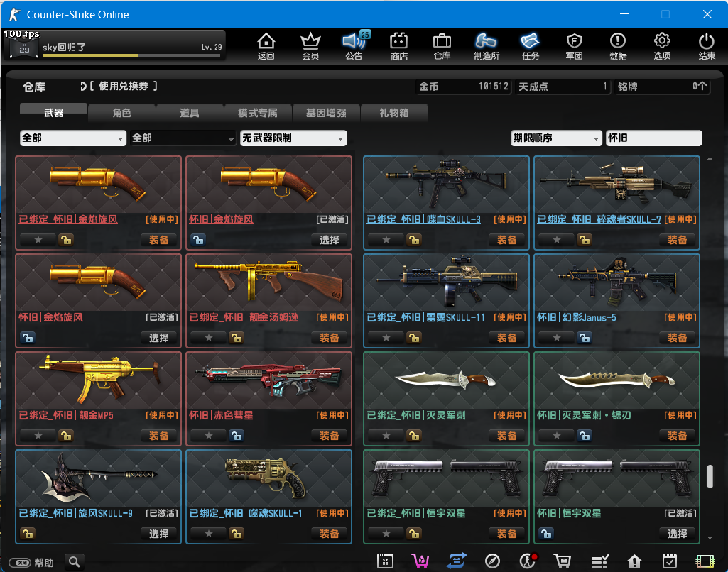
Task: Click 装备 for 已绑定_怀旧|灭灵军刺
Action: (506, 436)
